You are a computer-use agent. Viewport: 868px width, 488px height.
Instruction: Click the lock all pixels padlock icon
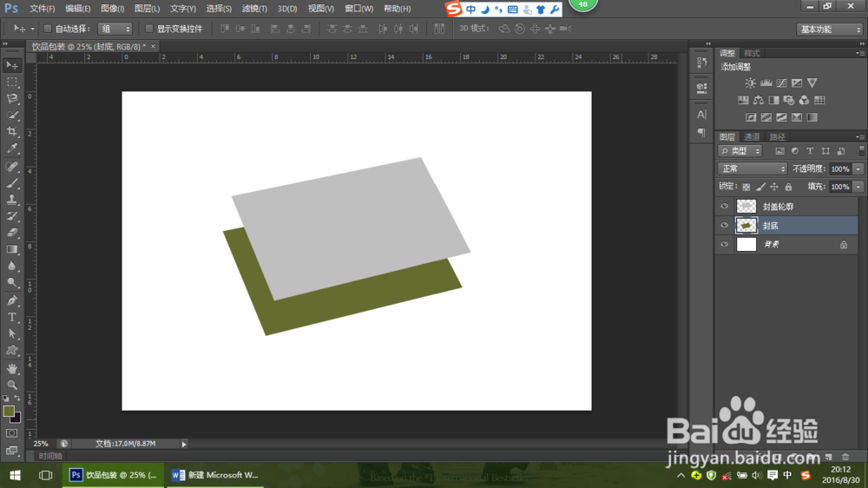pyautogui.click(x=788, y=187)
